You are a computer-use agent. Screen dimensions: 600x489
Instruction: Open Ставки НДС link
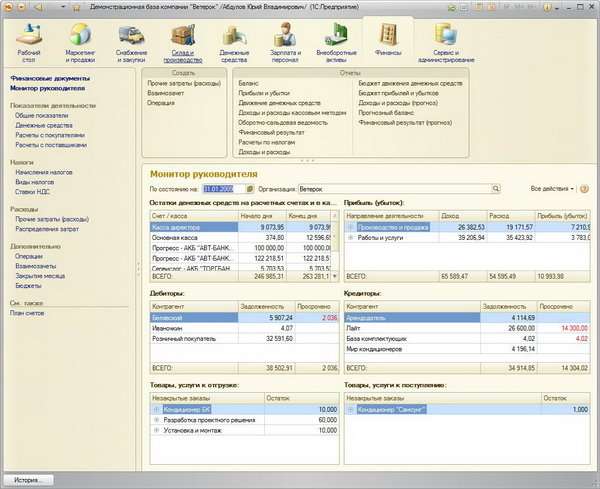(33, 192)
